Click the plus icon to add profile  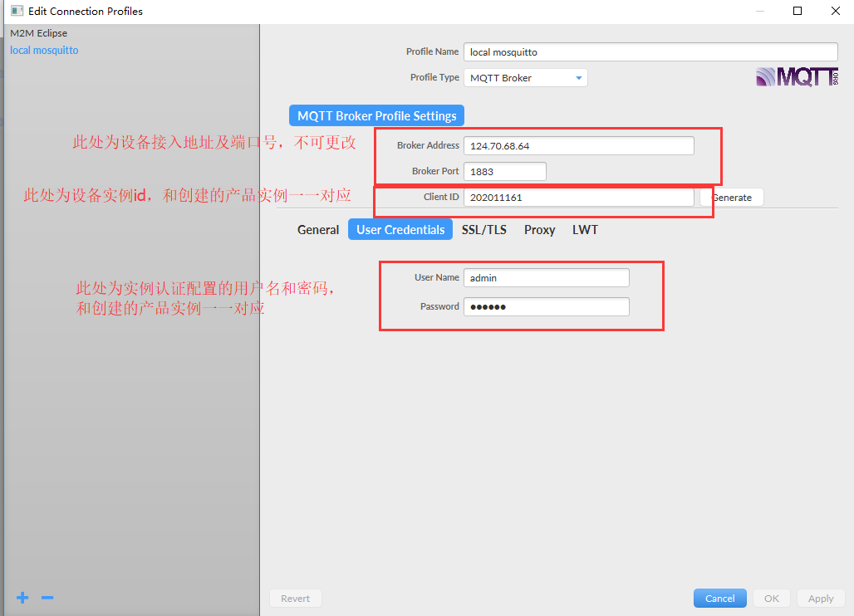click(22, 598)
